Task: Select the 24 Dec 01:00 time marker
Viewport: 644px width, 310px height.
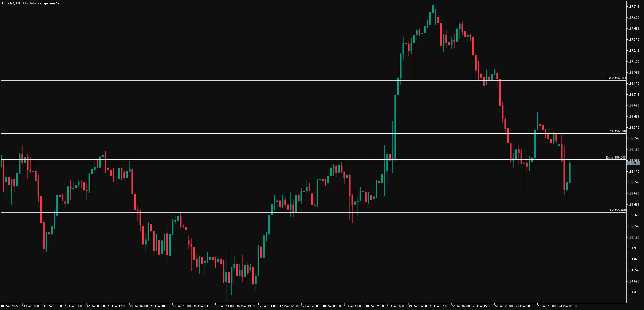Action: click(x=568, y=306)
